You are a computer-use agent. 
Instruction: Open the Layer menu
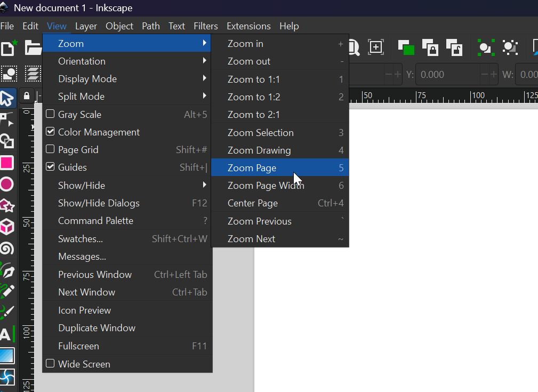(86, 26)
